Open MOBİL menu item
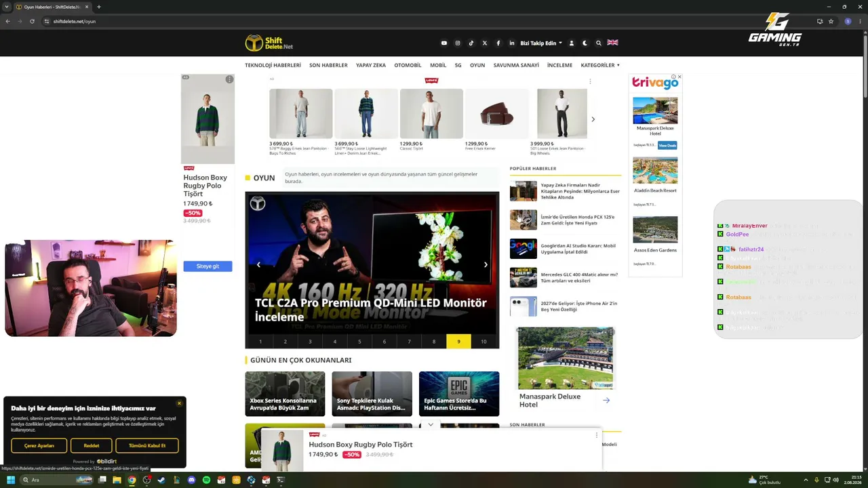Screen dimensions: 868x488 click(x=438, y=65)
